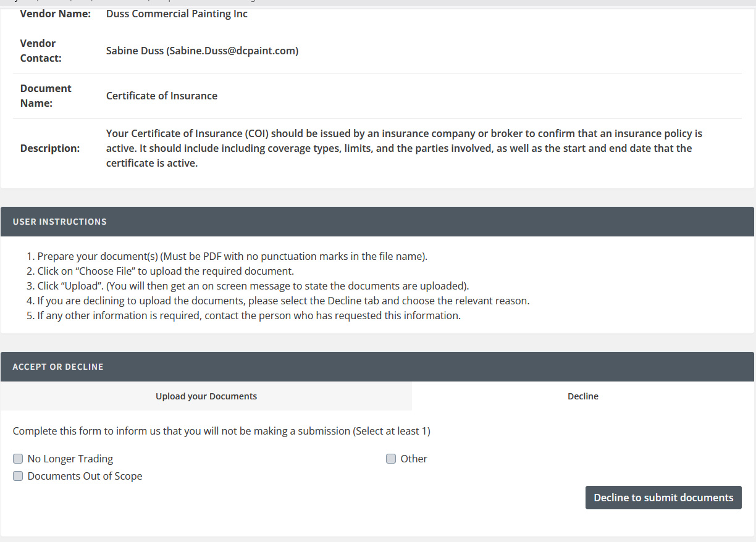This screenshot has height=542, width=756.
Task: Click the Accept or Decline section header
Action: point(58,367)
